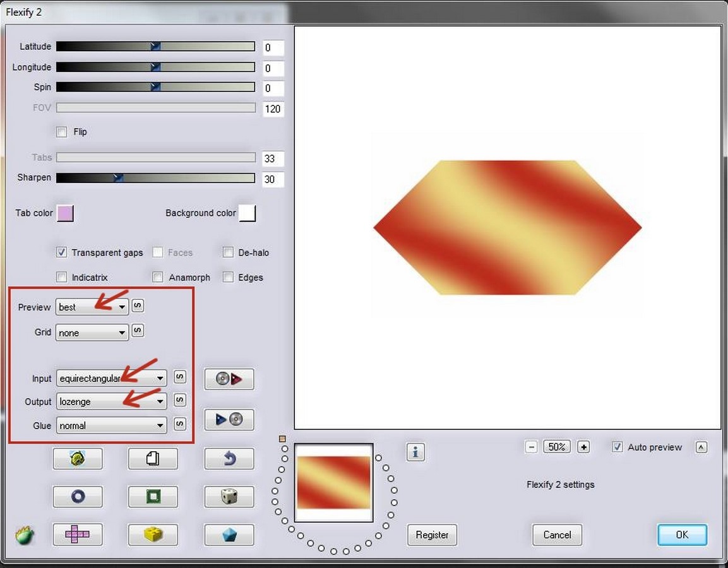Click the lozenge preview image
This screenshot has height=568, width=728.
508,227
